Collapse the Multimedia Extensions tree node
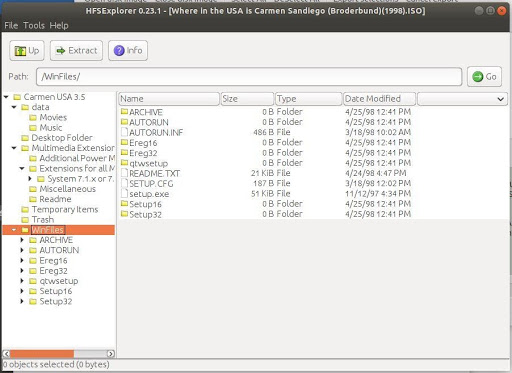Image resolution: width=512 pixels, height=373 pixels. pyautogui.click(x=14, y=148)
